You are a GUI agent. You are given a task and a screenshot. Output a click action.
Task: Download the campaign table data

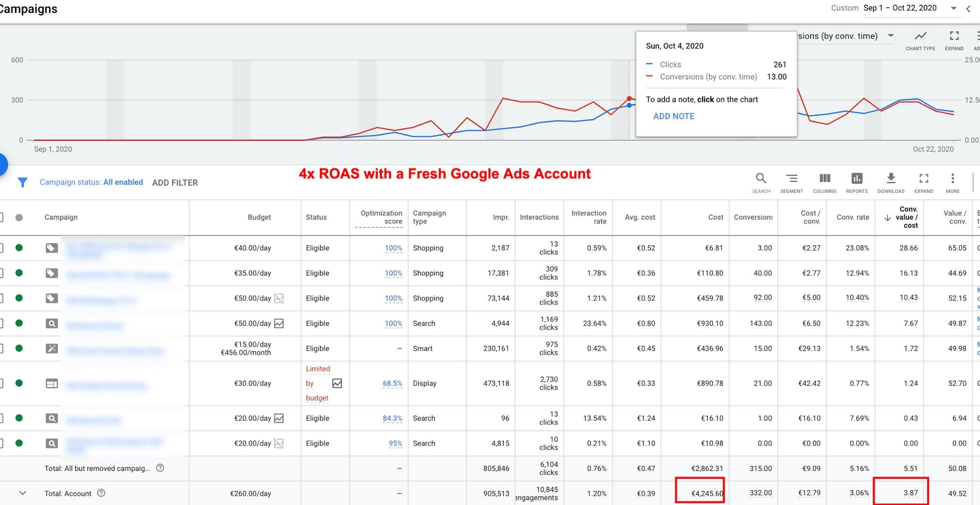pos(891,182)
